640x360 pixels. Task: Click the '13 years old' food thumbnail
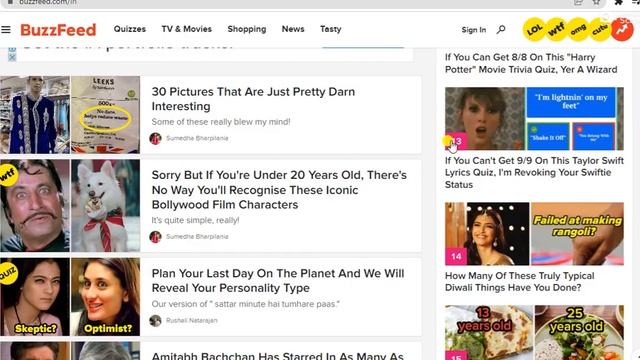(489, 332)
